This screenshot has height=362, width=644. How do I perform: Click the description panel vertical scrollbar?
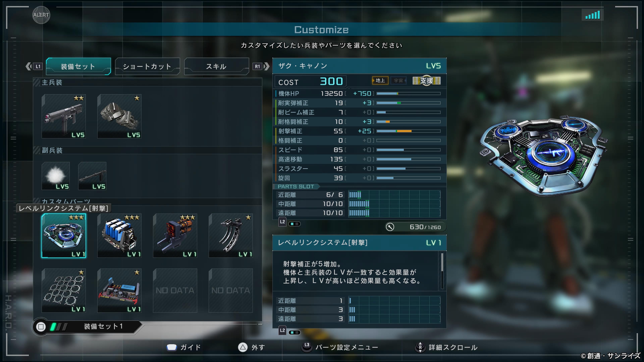pyautogui.click(x=442, y=271)
